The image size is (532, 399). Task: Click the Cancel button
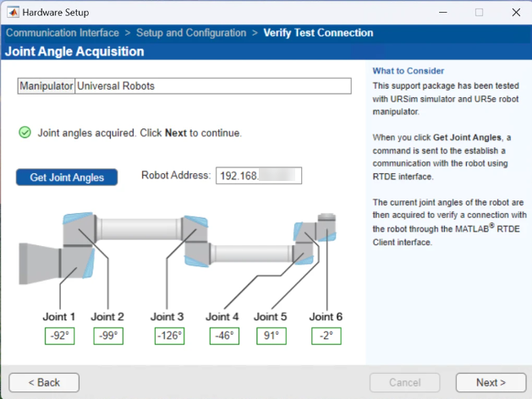(405, 382)
